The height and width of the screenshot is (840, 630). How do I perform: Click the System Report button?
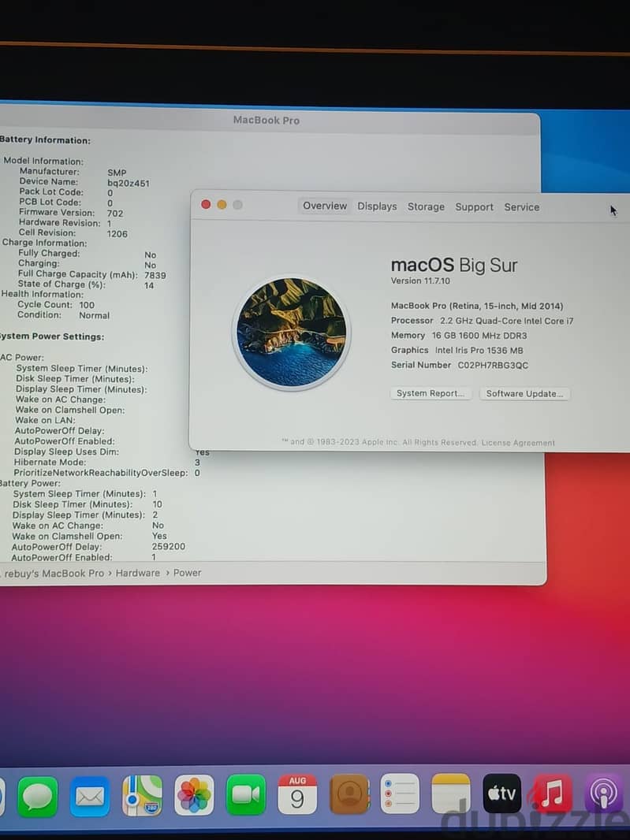click(431, 393)
